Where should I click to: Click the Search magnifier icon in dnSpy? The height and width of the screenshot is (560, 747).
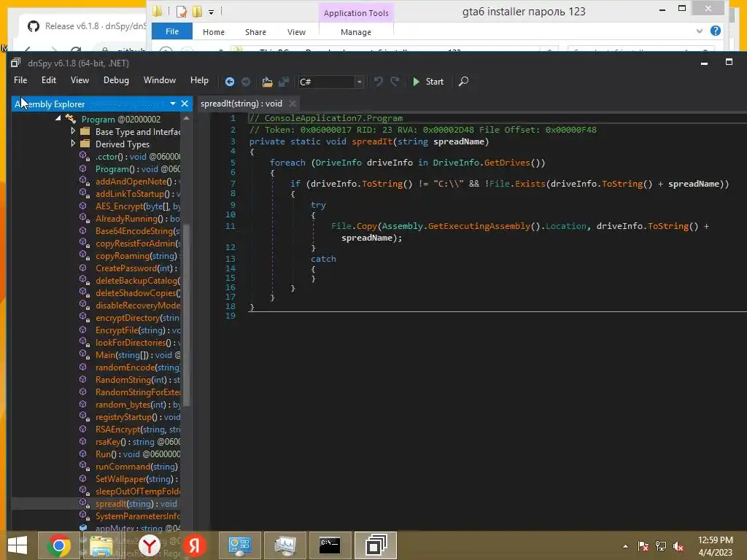(x=463, y=82)
